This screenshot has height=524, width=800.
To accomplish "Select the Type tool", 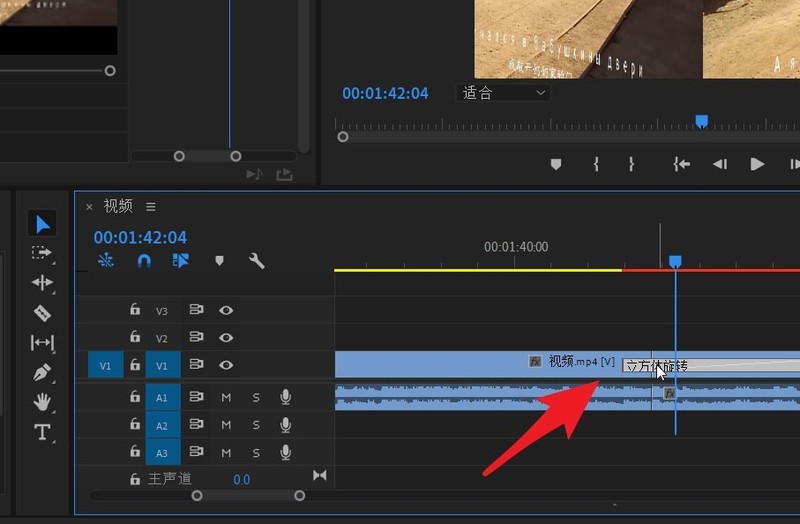I will point(42,433).
